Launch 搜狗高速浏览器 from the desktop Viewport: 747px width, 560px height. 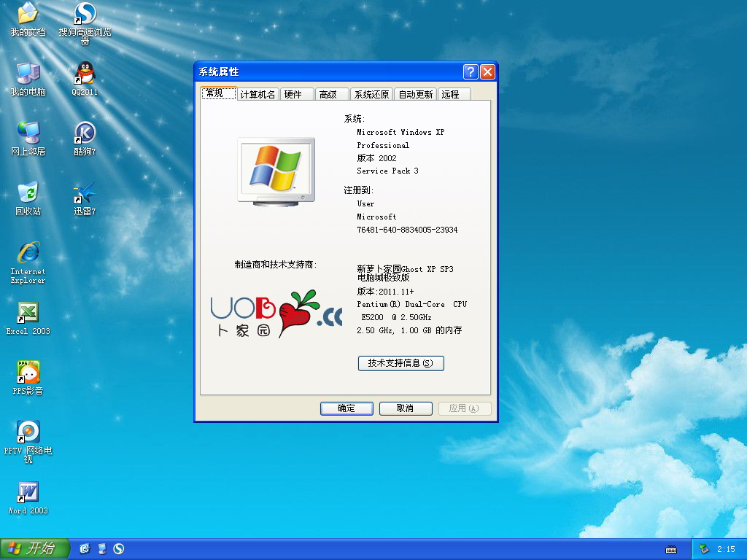(85, 23)
